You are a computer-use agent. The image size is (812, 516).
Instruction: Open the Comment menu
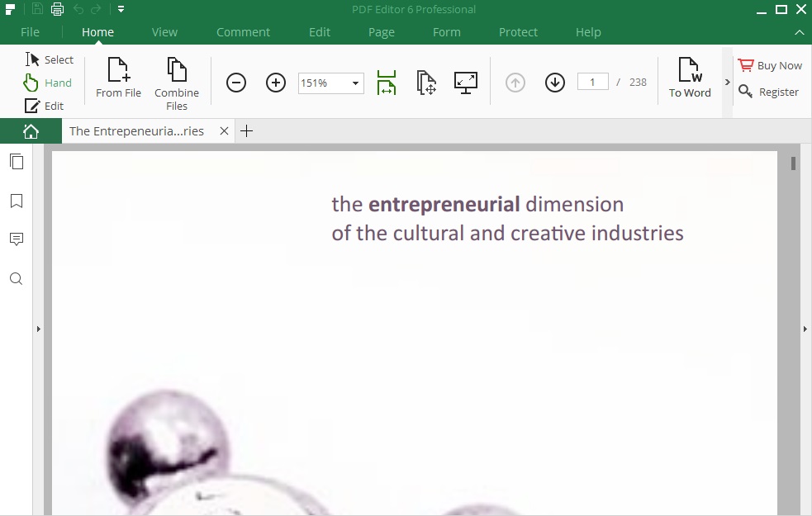click(x=243, y=32)
